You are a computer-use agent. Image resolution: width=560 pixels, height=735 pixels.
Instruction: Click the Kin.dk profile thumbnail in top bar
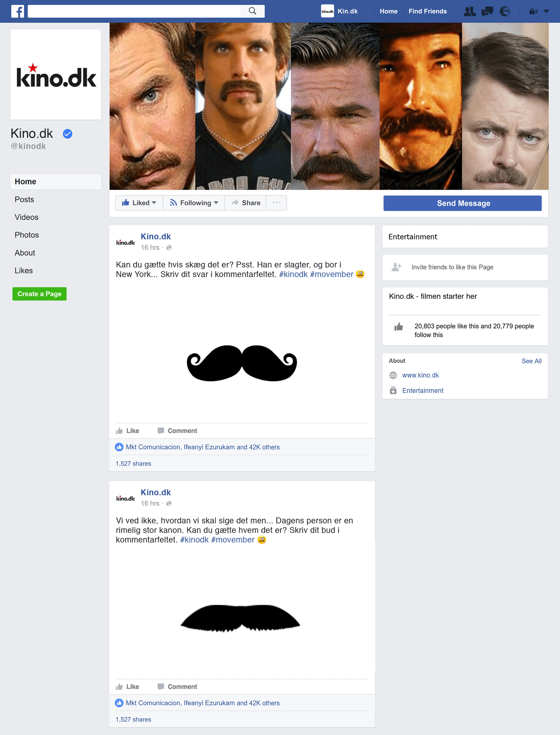[327, 11]
